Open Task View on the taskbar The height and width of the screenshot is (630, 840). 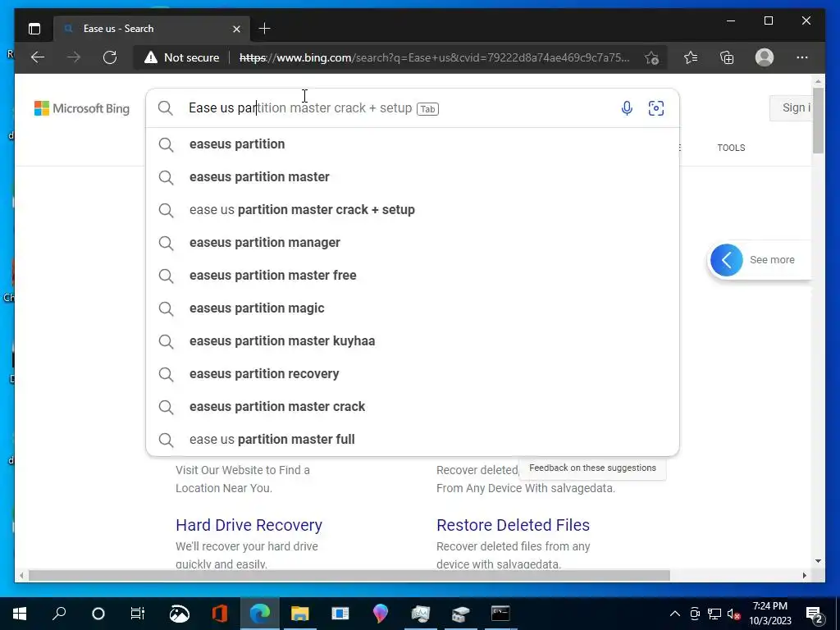pyautogui.click(x=138, y=614)
